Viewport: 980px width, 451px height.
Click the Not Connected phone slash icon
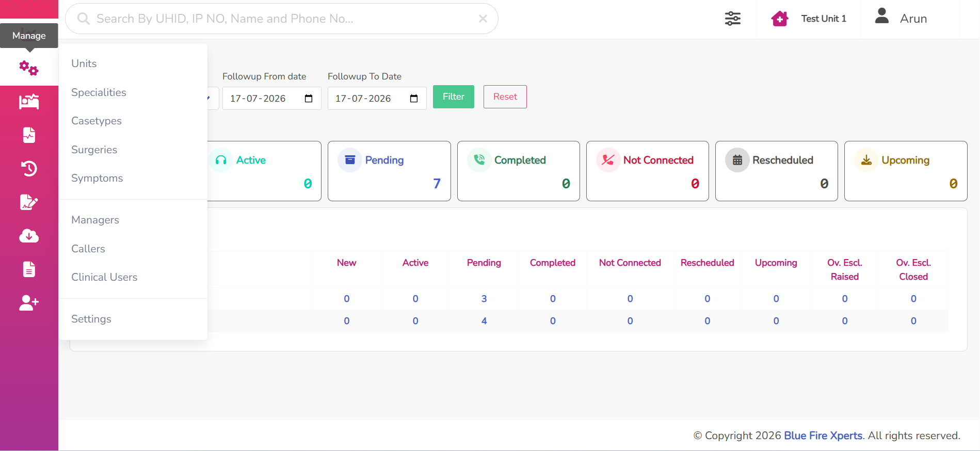(x=608, y=160)
